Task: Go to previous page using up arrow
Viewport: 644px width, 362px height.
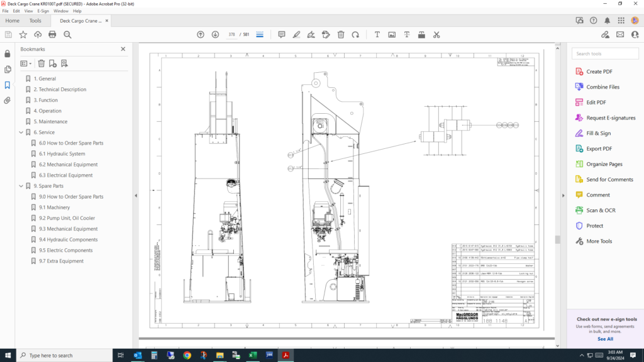Action: click(x=201, y=35)
